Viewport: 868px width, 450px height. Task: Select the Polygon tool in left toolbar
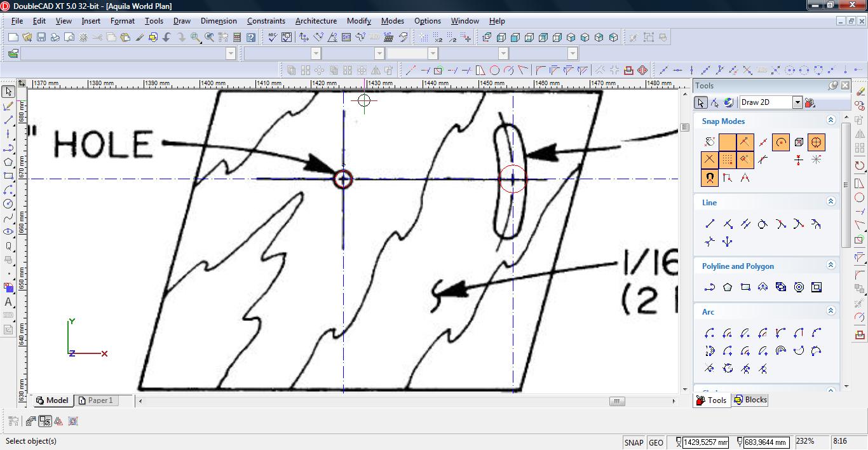coord(8,162)
